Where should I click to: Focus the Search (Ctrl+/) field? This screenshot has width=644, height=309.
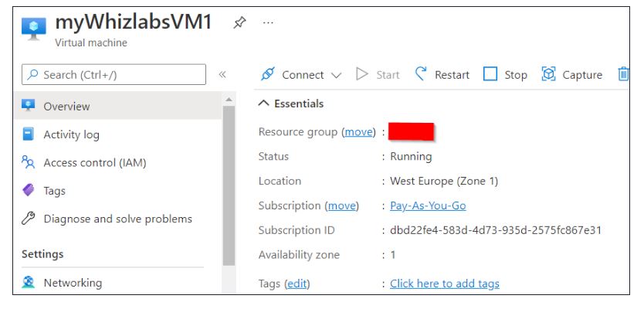pos(114,74)
